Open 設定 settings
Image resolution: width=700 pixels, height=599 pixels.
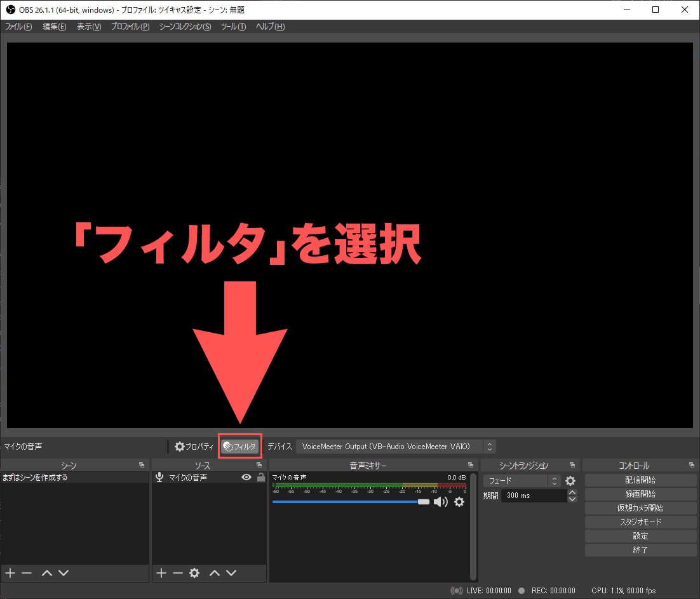tap(640, 536)
